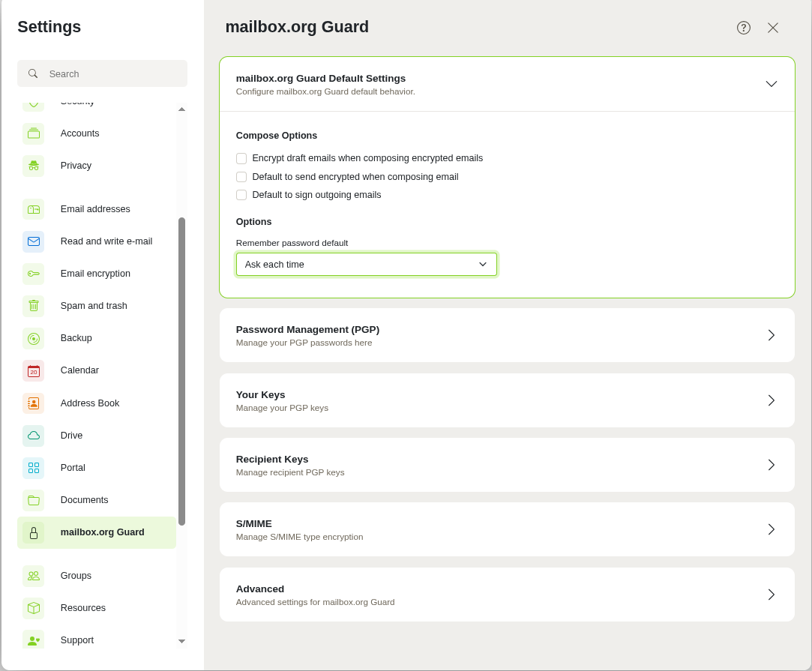Open Portal settings page

[97, 468]
